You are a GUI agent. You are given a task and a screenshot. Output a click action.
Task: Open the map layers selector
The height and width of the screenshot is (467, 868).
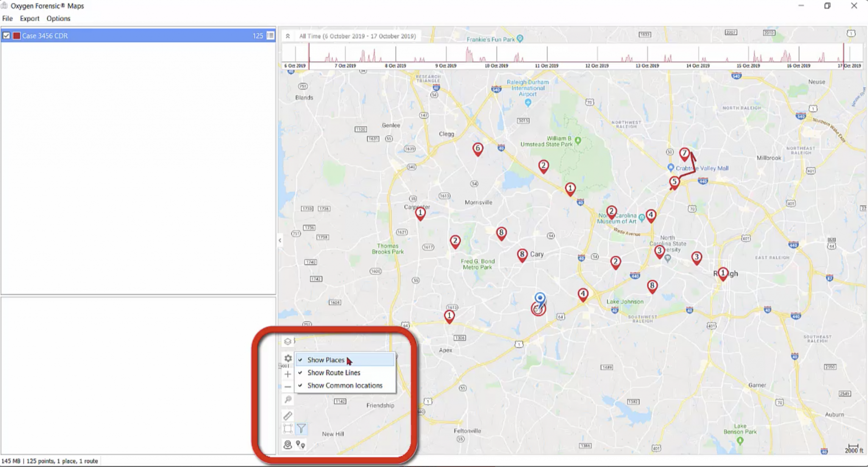(287, 341)
